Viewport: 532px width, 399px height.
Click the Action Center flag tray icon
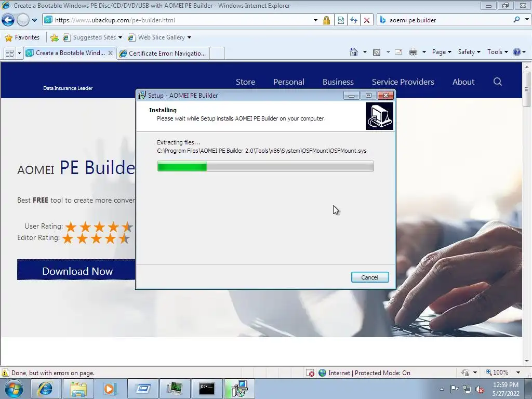point(454,389)
